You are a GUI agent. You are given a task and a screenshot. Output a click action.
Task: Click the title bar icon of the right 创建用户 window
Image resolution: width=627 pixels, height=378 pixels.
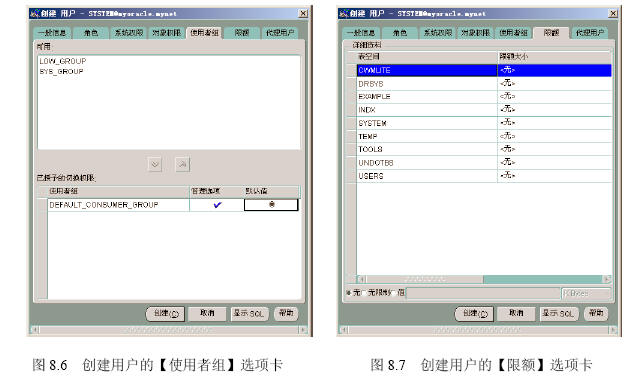coord(344,14)
